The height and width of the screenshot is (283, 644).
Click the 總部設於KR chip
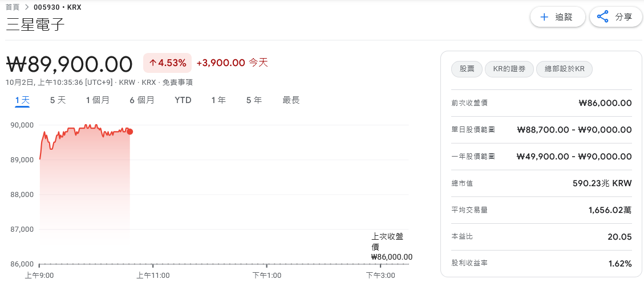point(565,69)
